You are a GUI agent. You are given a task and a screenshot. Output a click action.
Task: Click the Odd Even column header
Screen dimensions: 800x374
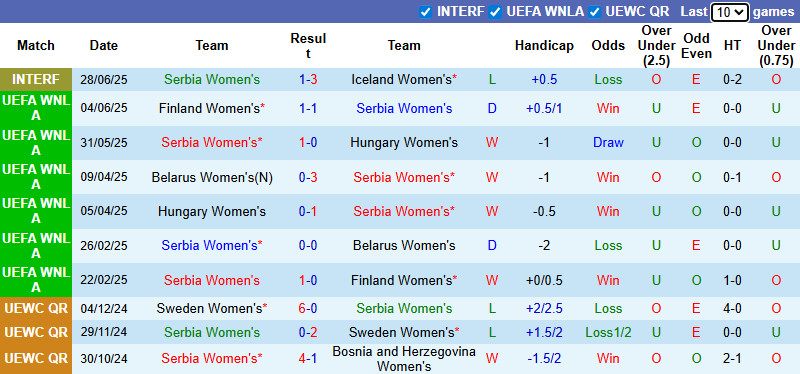click(696, 45)
